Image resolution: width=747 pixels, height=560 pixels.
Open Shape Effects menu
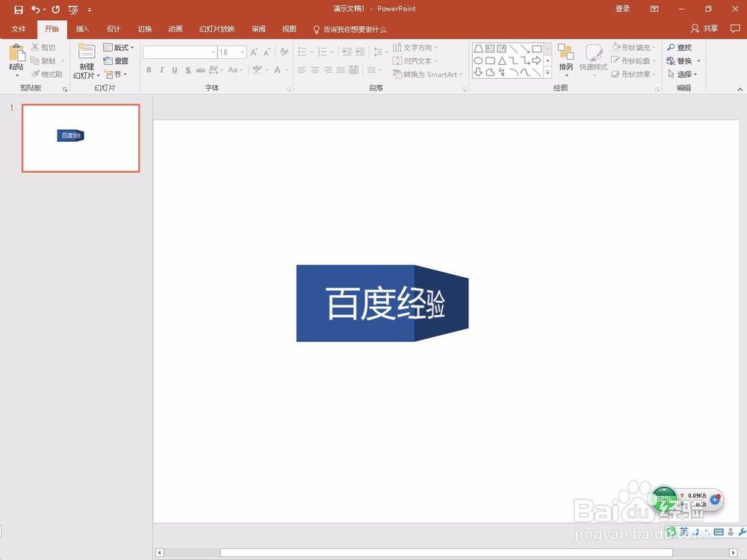(x=633, y=74)
